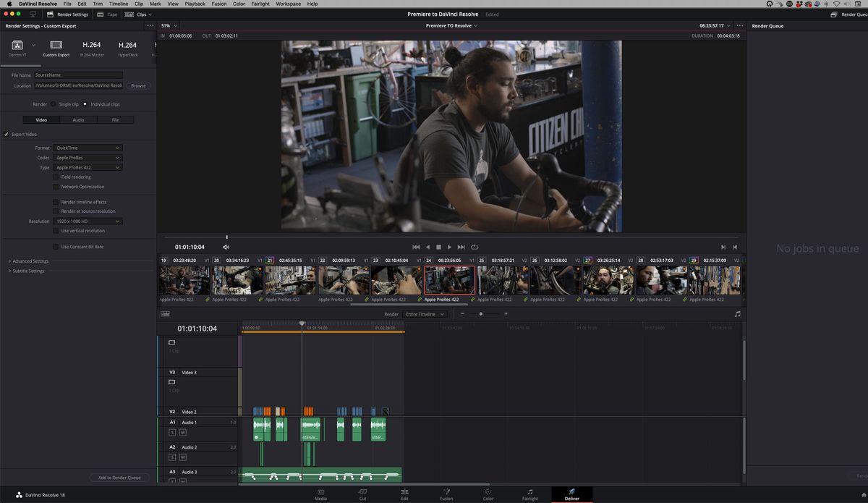Switch to the Audio tab in Render Settings

pos(77,119)
